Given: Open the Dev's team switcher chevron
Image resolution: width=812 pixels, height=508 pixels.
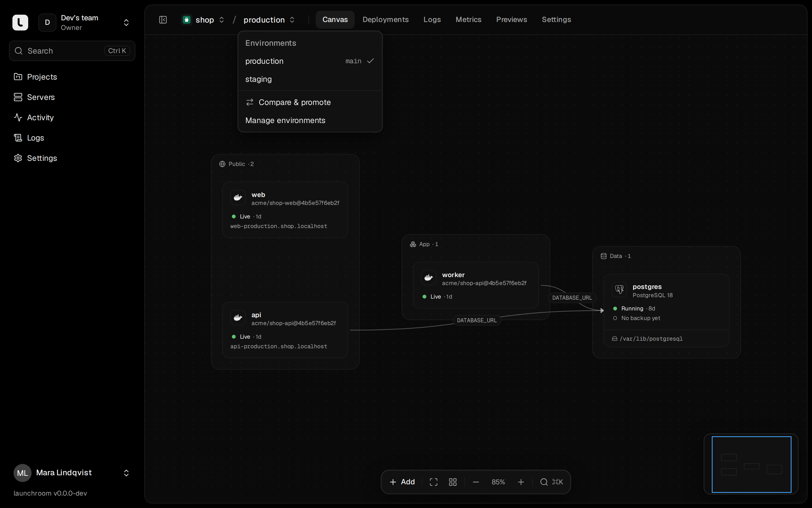Looking at the screenshot, I should coord(126,23).
